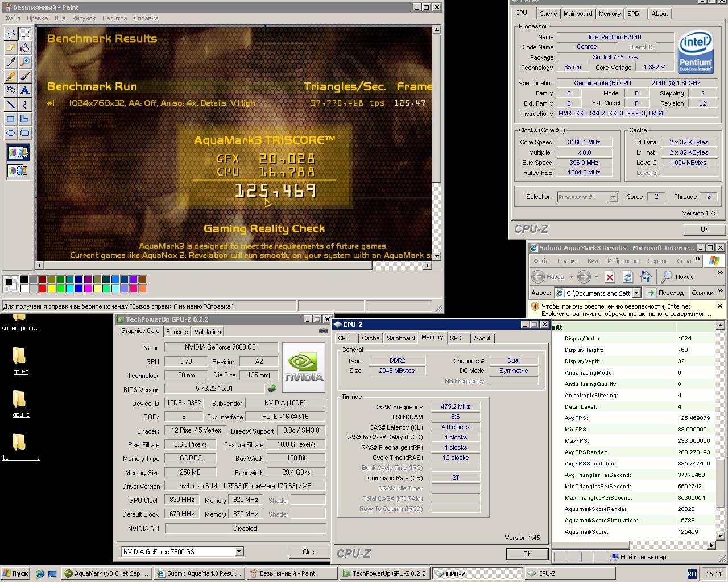Dismiss the Internet Explorer security information bar
728x582 pixels.
click(719, 306)
